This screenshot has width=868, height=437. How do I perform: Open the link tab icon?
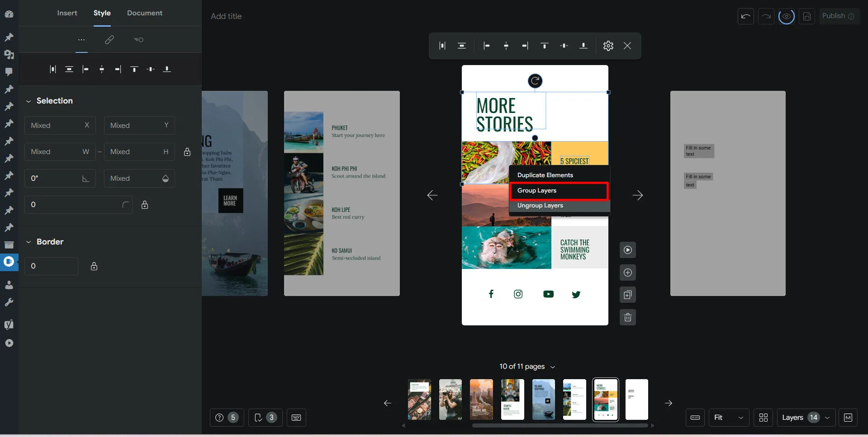109,40
